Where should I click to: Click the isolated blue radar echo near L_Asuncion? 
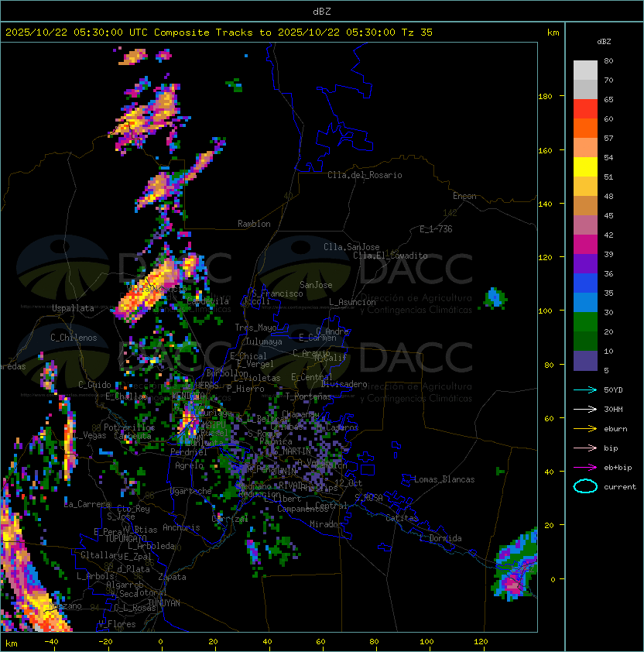(x=495, y=298)
